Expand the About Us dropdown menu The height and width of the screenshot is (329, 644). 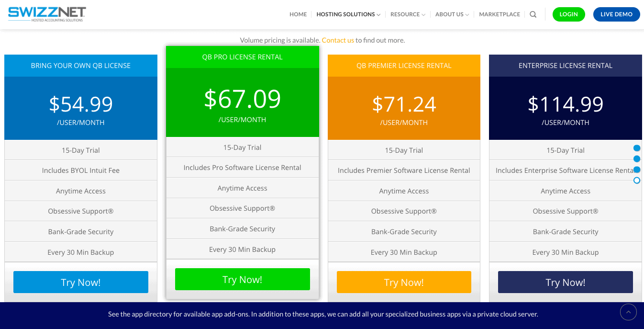point(452,14)
